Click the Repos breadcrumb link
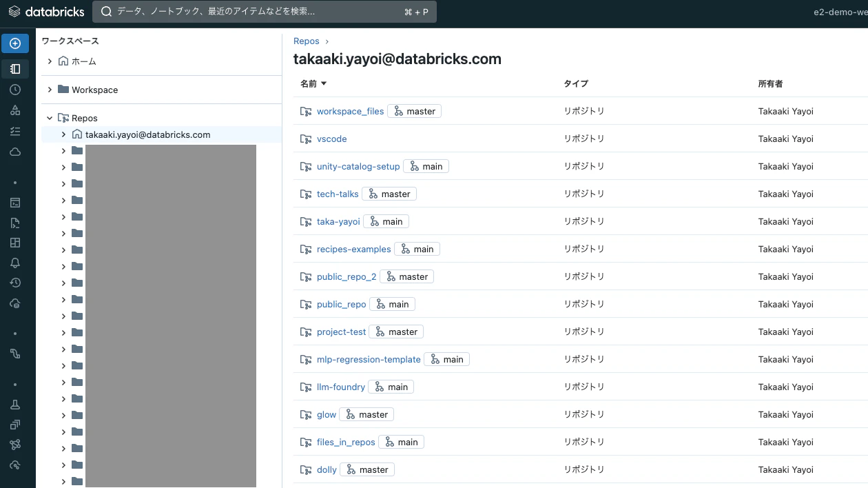Image resolution: width=868 pixels, height=488 pixels. click(x=307, y=41)
